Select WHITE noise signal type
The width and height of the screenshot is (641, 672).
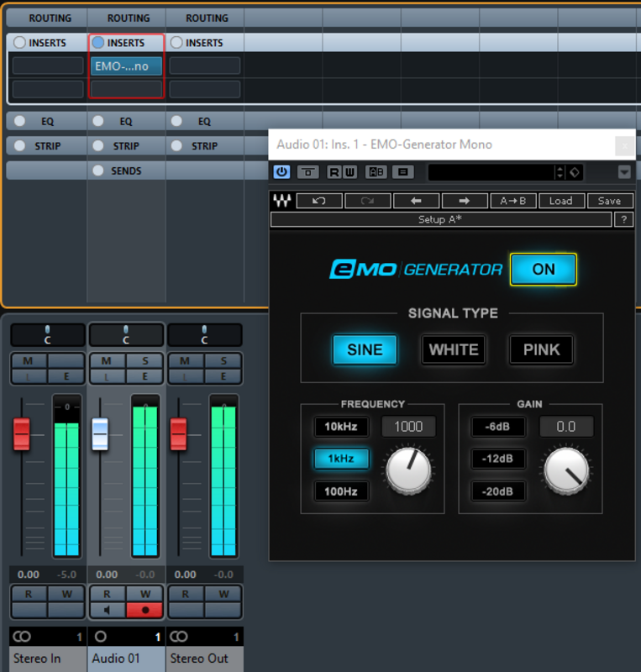click(454, 349)
